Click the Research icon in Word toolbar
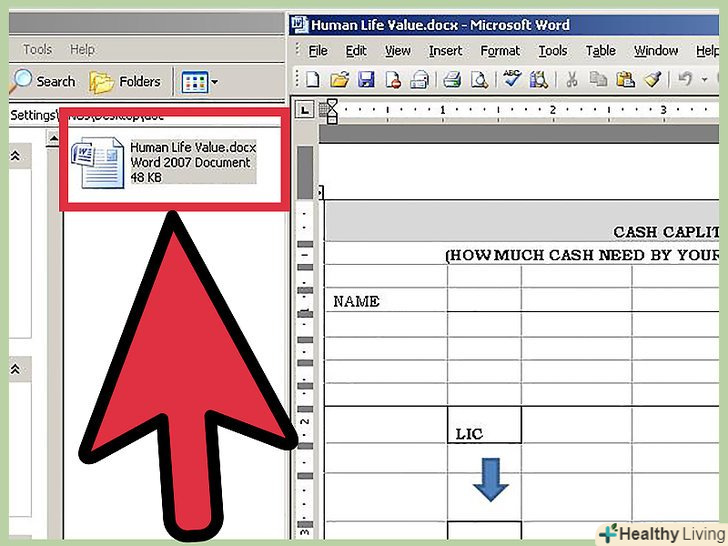 click(539, 79)
